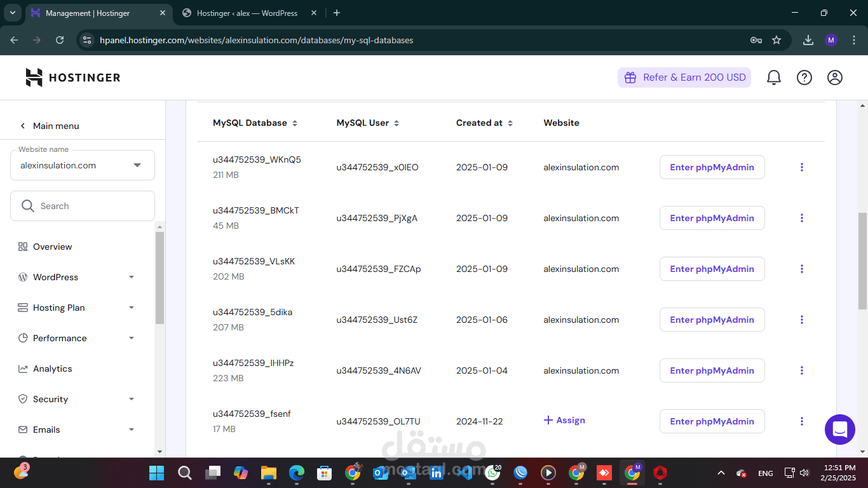
Task: Open the saved password key icon
Action: 756,40
